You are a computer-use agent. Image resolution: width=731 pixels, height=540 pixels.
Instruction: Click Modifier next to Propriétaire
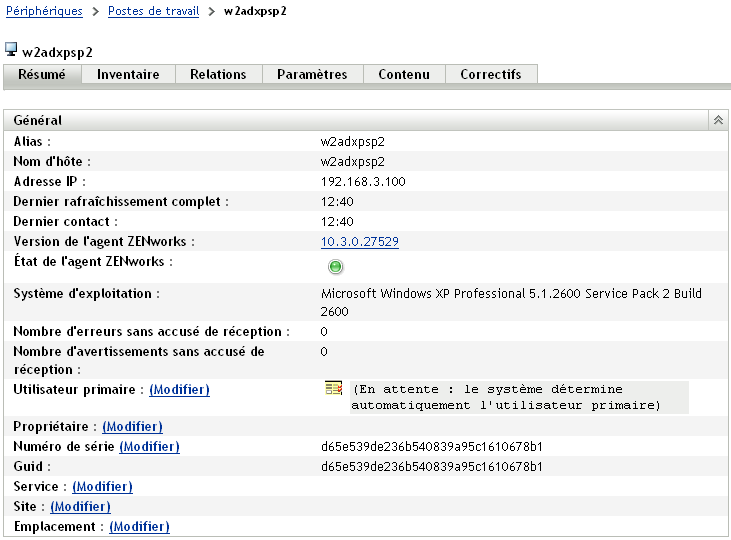pyautogui.click(x=132, y=427)
